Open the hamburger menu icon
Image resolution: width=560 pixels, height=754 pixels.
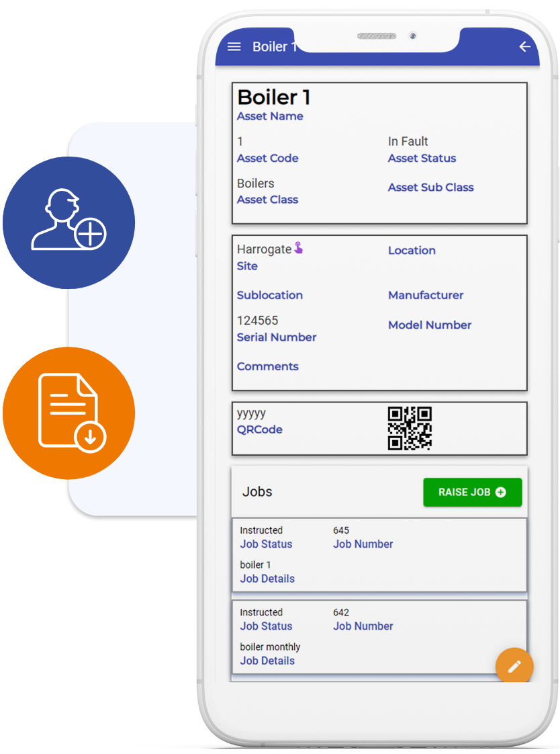click(x=234, y=46)
